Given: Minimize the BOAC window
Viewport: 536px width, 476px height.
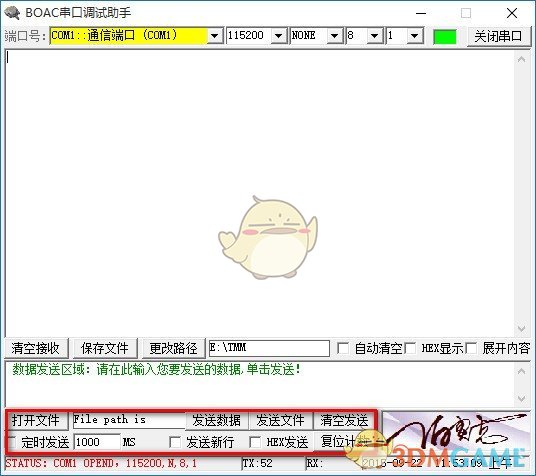Looking at the screenshot, I should coord(421,13).
